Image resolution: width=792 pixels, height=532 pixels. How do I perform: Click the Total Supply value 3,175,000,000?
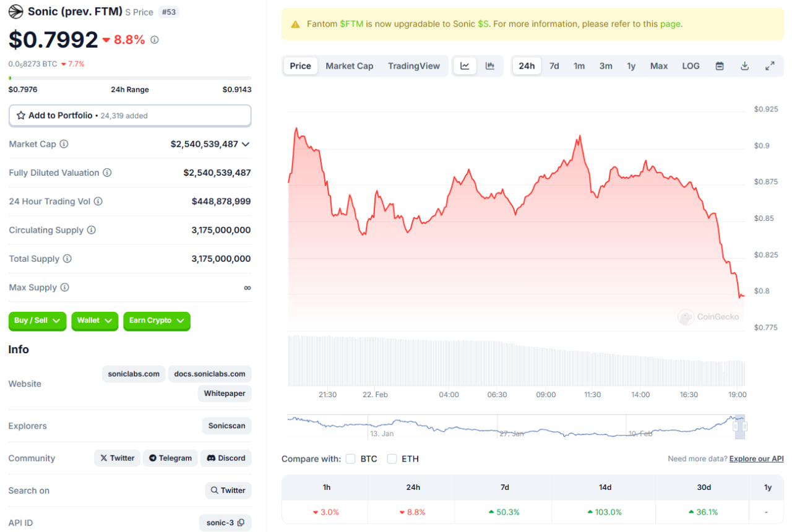coord(222,259)
